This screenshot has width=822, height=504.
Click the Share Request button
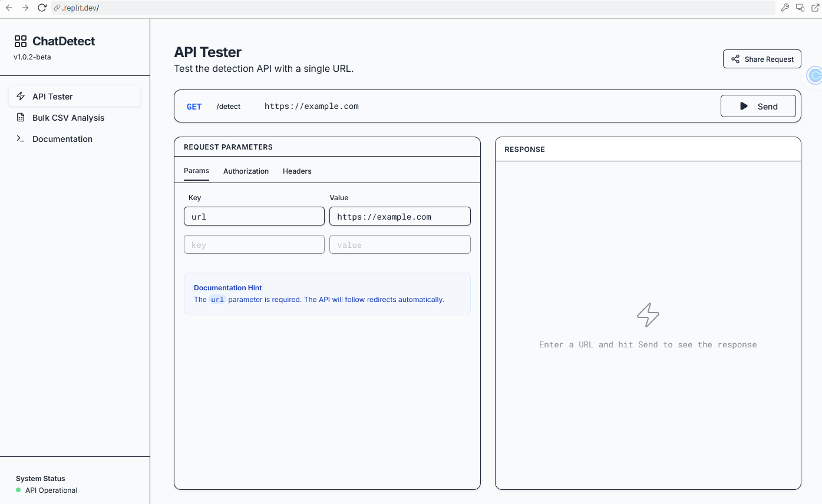point(762,58)
